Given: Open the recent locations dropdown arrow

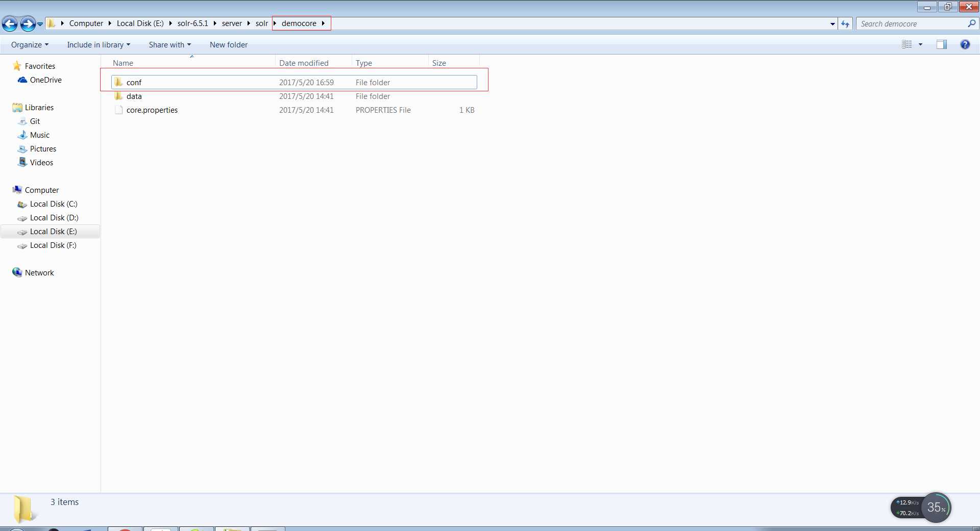Looking at the screenshot, I should (x=40, y=24).
